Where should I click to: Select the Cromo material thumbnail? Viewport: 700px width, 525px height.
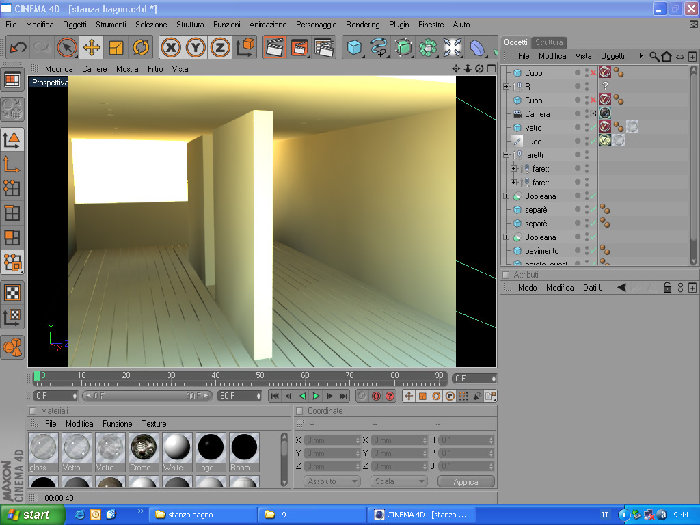pyautogui.click(x=144, y=452)
